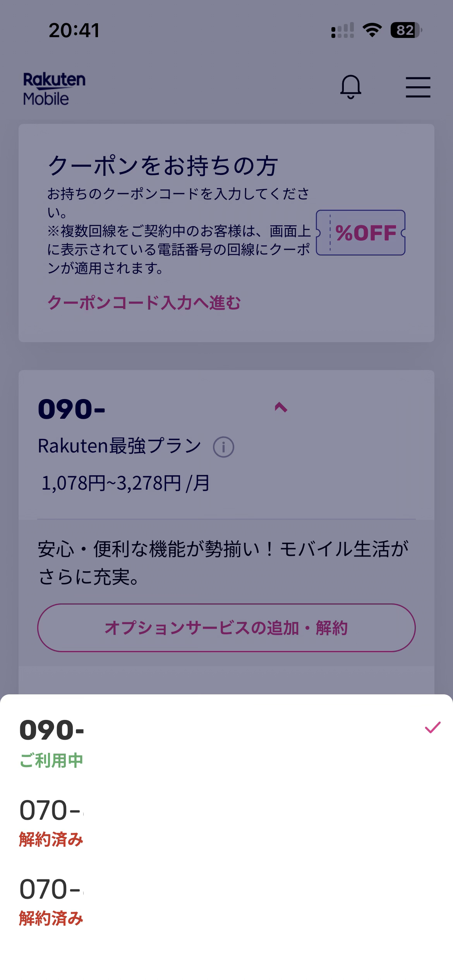Open notifications with the bell icon

coord(350,87)
